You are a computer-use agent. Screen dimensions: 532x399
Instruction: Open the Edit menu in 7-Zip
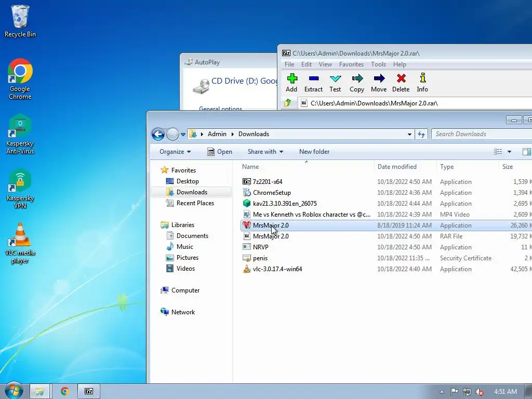(x=307, y=64)
